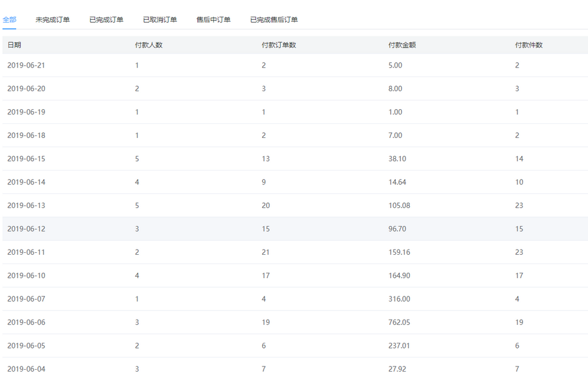The image size is (588, 380).
Task: Click the 2019-06-13 date cell
Action: point(26,205)
